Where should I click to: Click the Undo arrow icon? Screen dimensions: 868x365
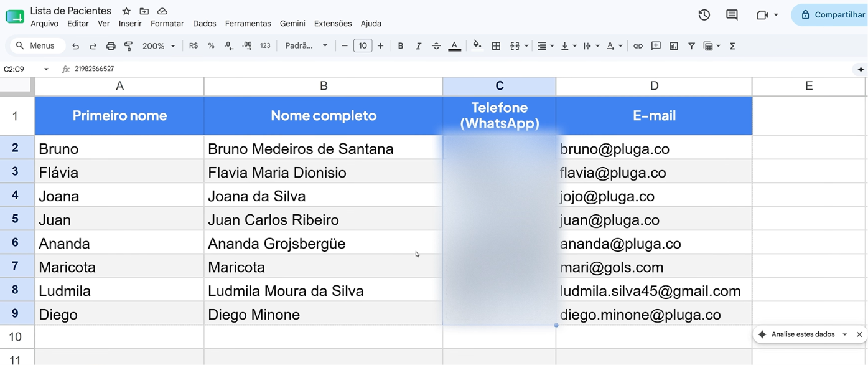coord(75,46)
